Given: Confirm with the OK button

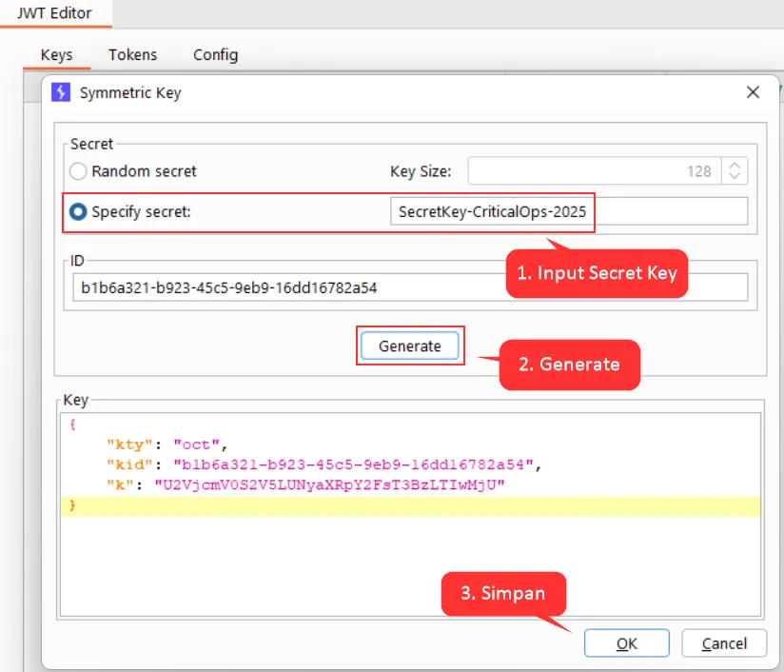Looking at the screenshot, I should tap(626, 643).
